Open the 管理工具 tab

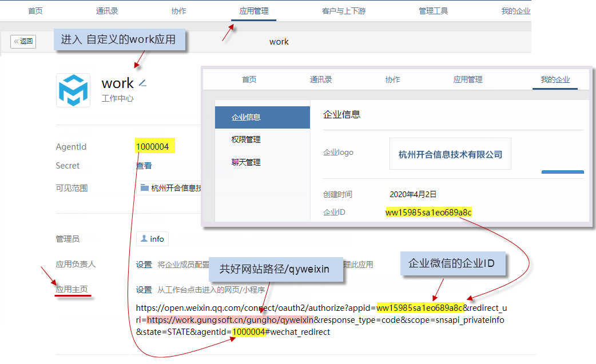(433, 11)
